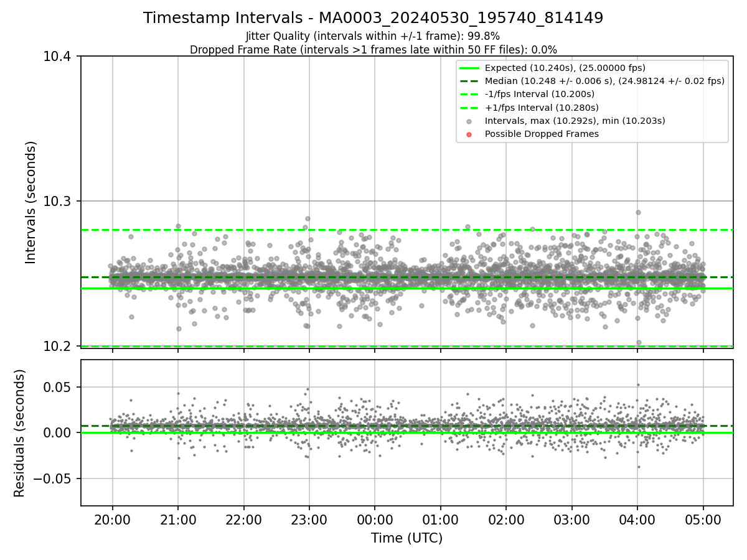Click the 23:00 time tick label
Viewport: 747px width, 560px height.
pyautogui.click(x=309, y=519)
